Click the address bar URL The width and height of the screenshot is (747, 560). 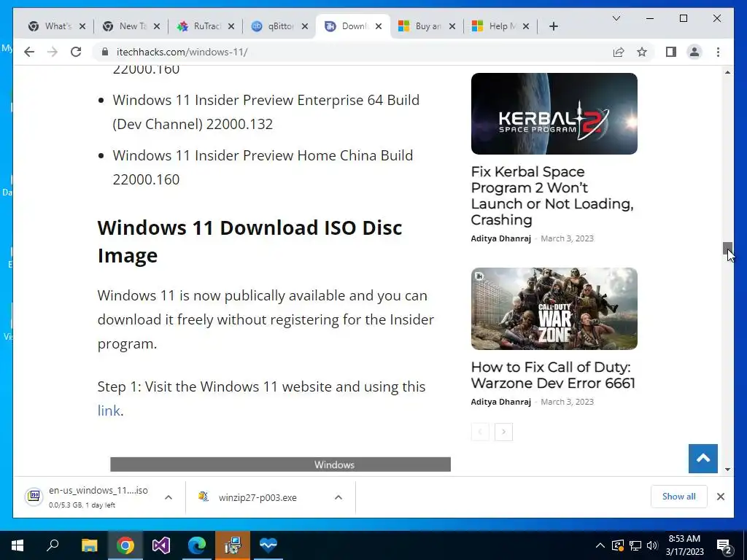pyautogui.click(x=182, y=52)
